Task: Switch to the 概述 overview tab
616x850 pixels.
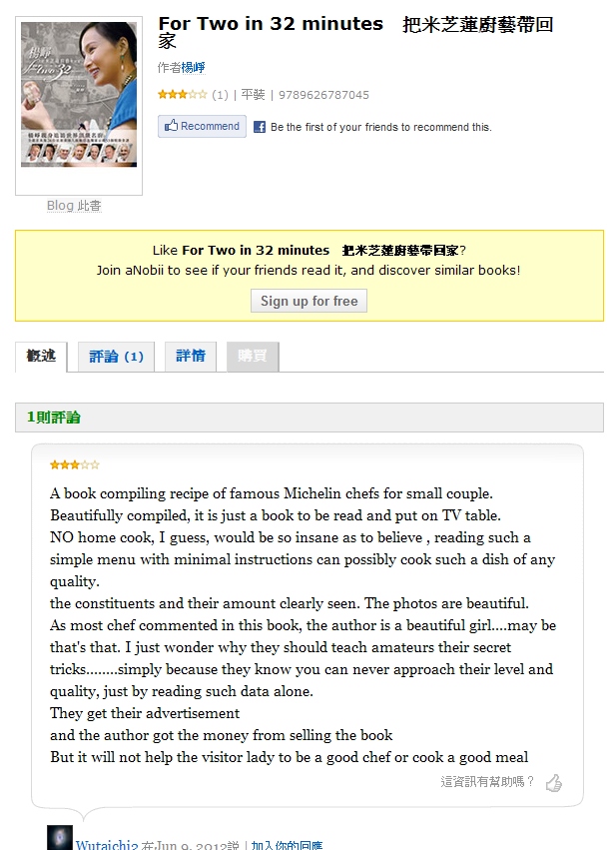Action: pyautogui.click(x=41, y=357)
